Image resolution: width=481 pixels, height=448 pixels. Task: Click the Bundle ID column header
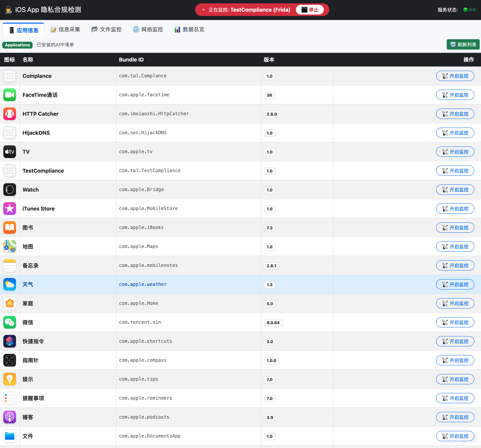131,60
